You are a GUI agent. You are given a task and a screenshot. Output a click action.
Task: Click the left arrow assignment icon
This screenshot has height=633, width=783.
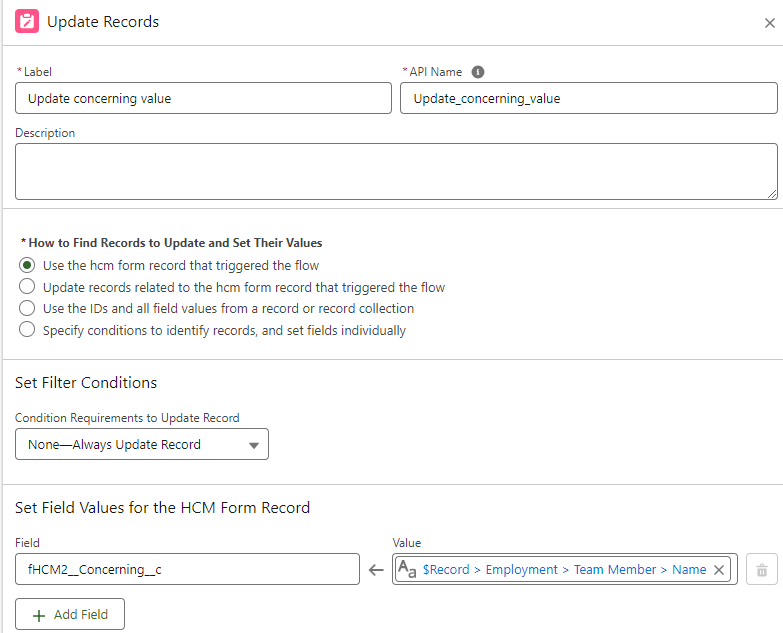(376, 570)
